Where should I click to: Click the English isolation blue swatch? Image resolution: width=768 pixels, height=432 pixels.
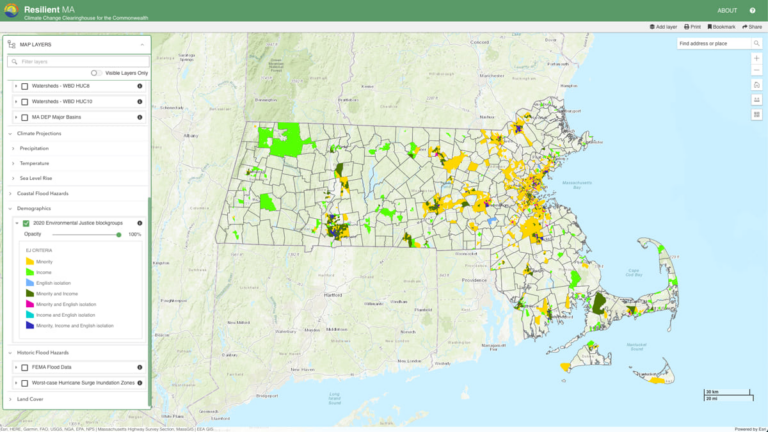pyautogui.click(x=30, y=283)
